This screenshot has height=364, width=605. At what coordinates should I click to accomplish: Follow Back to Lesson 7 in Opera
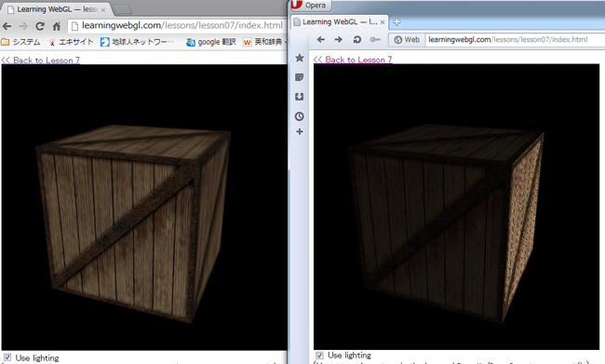pos(353,60)
